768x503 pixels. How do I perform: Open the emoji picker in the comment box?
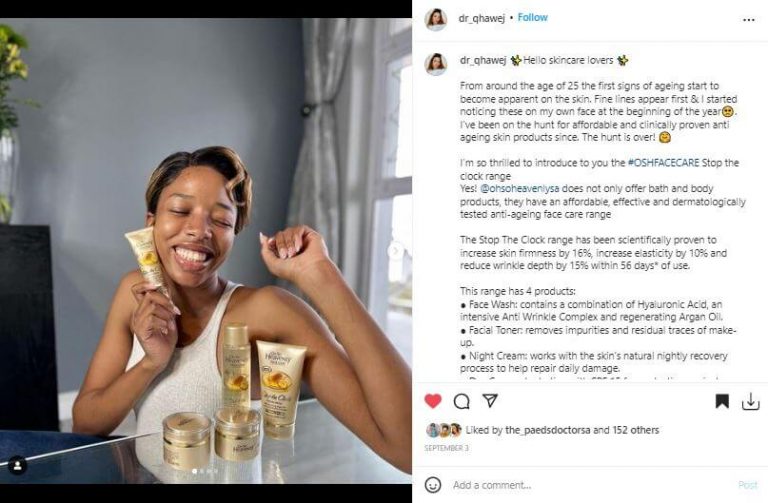433,485
